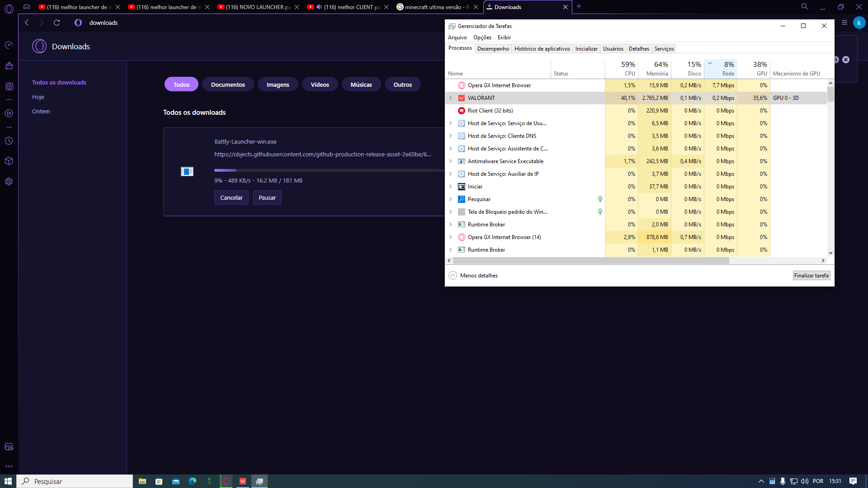Close the minecraft ultima versão tab
This screenshot has width=868, height=488.
(476, 7)
